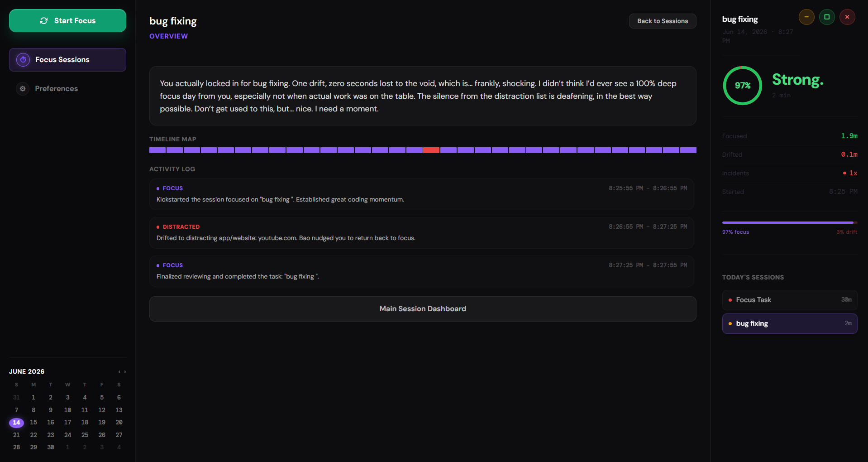Screen dimensions: 868x462
Task: Select June 1 in the calendar
Action: (33, 397)
